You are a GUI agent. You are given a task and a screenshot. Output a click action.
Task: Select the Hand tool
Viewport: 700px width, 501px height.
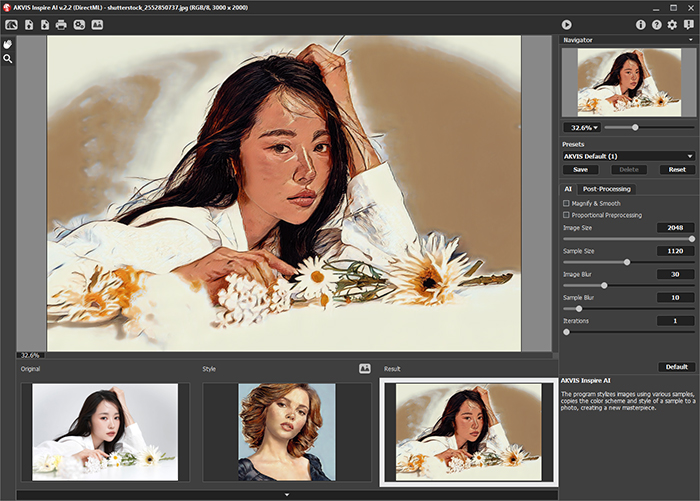8,44
